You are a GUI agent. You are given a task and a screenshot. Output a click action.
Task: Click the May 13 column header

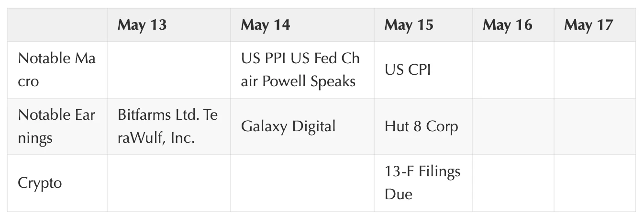coord(142,25)
